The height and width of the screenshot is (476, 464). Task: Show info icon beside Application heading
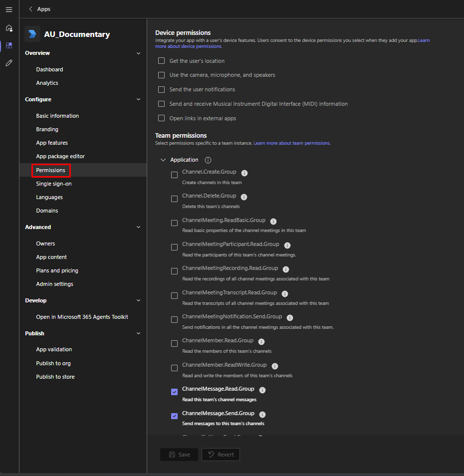coord(208,160)
